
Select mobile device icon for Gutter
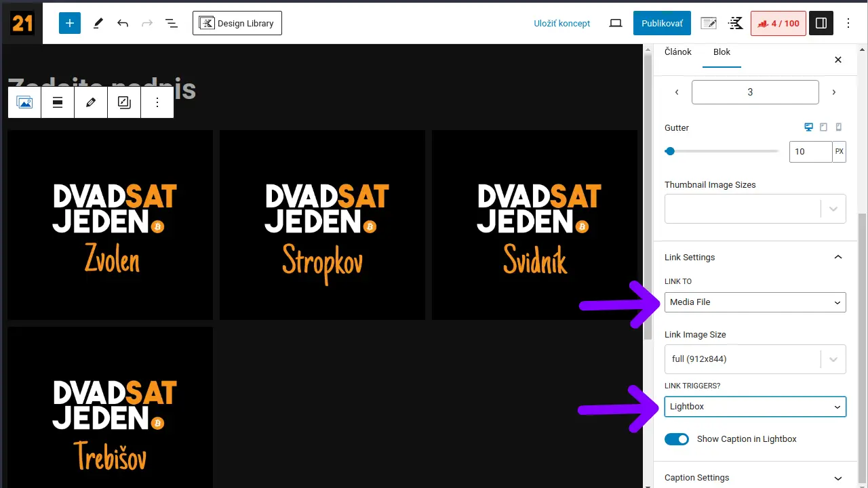tap(839, 127)
